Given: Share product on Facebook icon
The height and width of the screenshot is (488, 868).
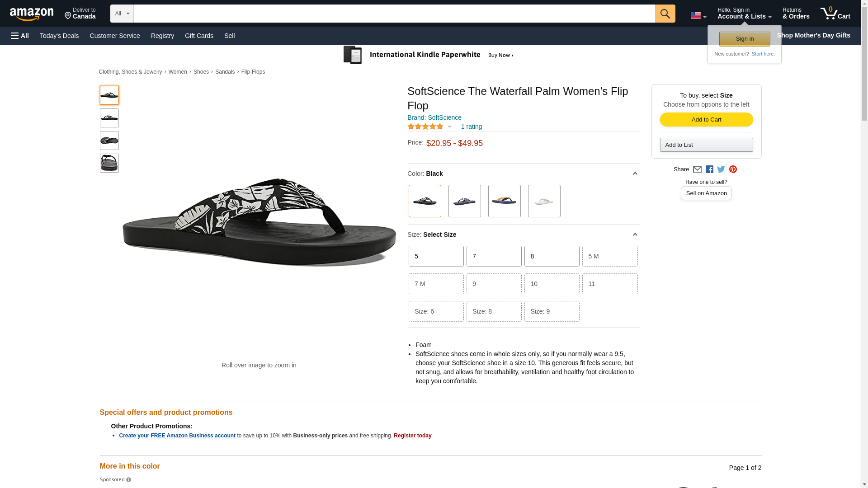Looking at the screenshot, I should click(709, 169).
